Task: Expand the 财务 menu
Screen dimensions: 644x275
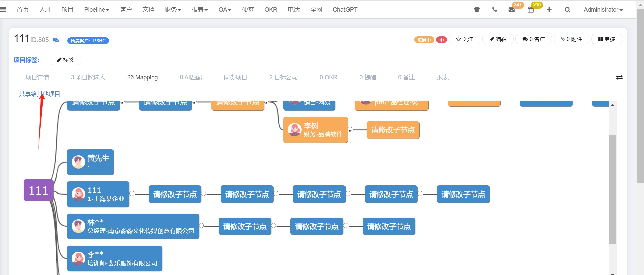Action: click(173, 10)
